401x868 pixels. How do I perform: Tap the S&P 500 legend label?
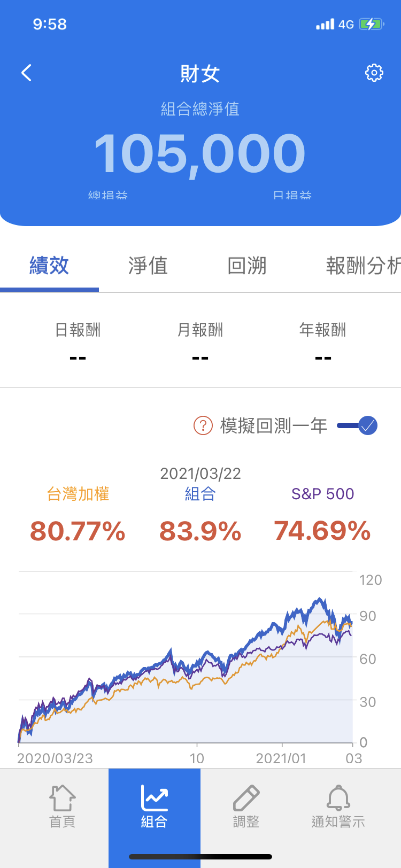322,494
